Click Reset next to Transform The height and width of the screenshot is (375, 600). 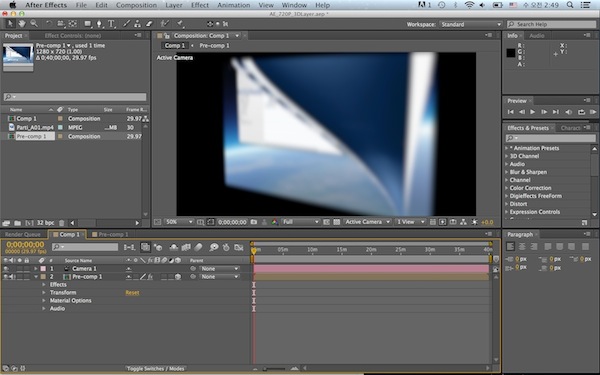click(132, 293)
